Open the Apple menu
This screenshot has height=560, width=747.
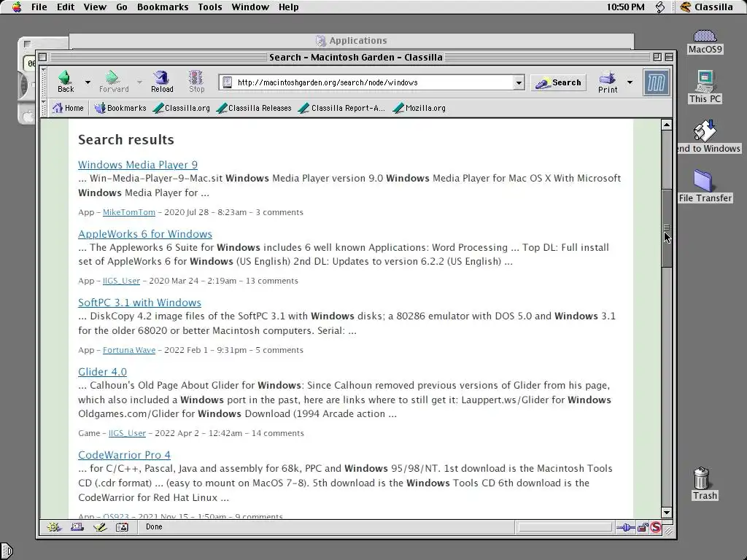(17, 7)
